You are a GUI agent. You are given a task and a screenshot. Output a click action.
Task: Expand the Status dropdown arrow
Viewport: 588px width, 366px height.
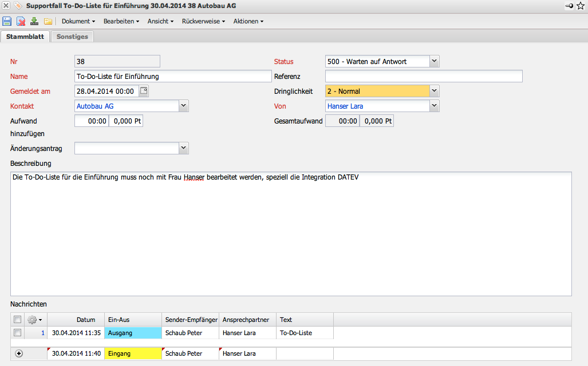(x=434, y=61)
